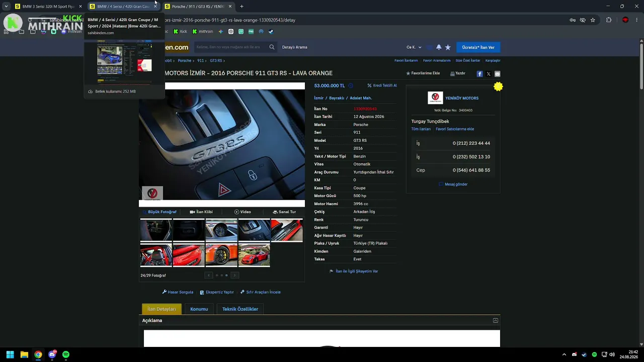Share listing on X
This screenshot has width=644, height=362.
click(489, 74)
